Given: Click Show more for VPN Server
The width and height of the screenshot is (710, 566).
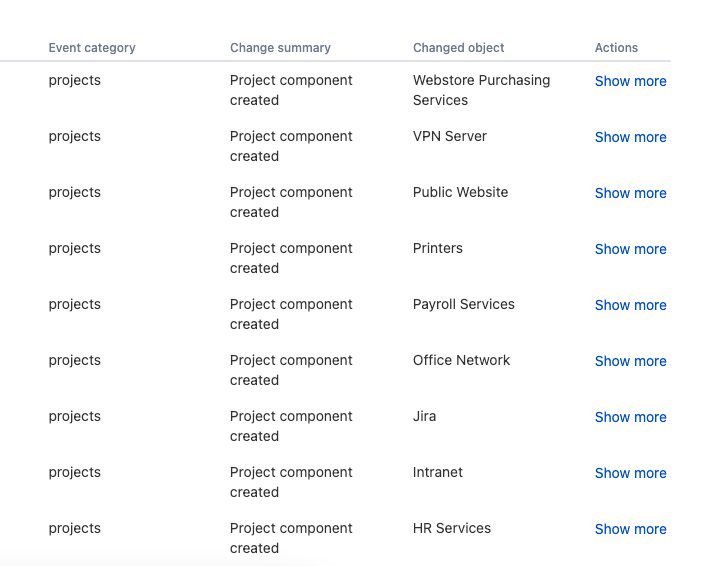Looking at the screenshot, I should pyautogui.click(x=630, y=137).
